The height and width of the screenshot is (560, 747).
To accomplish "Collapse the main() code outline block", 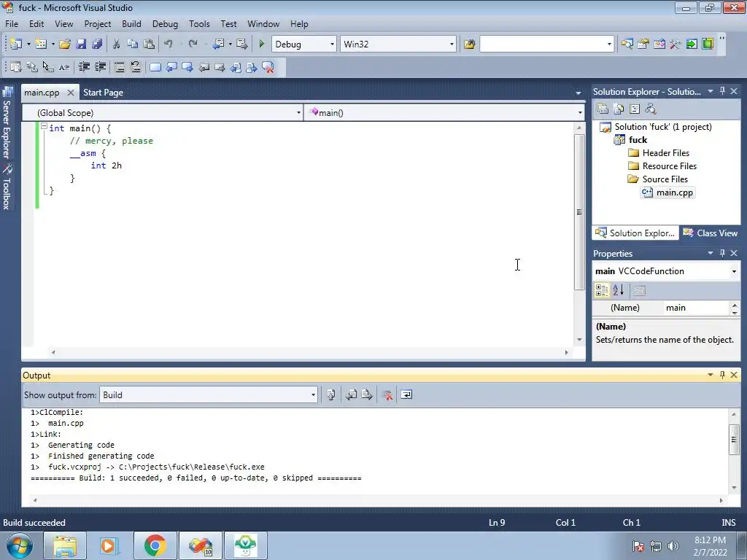I will click(44, 127).
